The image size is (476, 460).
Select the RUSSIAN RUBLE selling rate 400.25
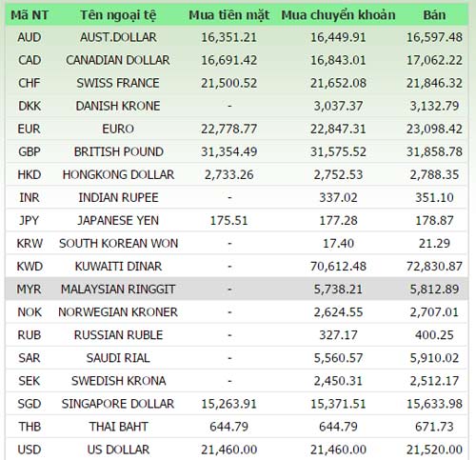click(434, 335)
